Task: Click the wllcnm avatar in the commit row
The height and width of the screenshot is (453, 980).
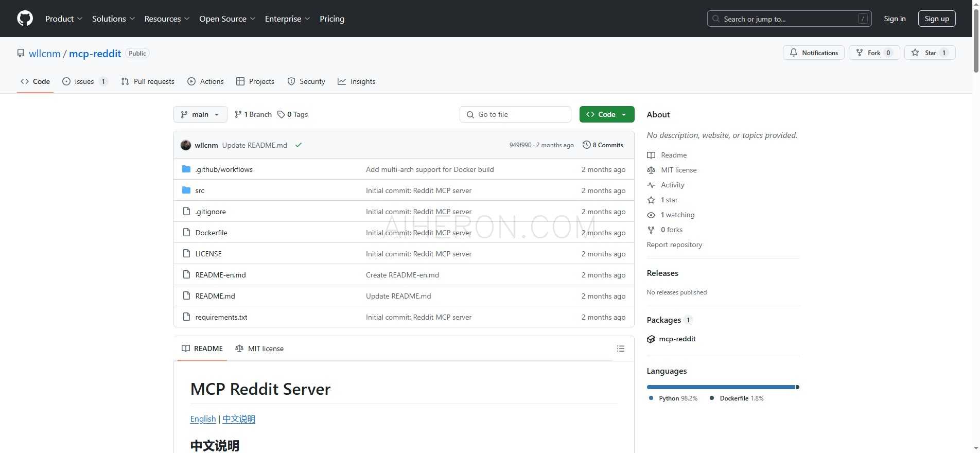Action: (186, 145)
